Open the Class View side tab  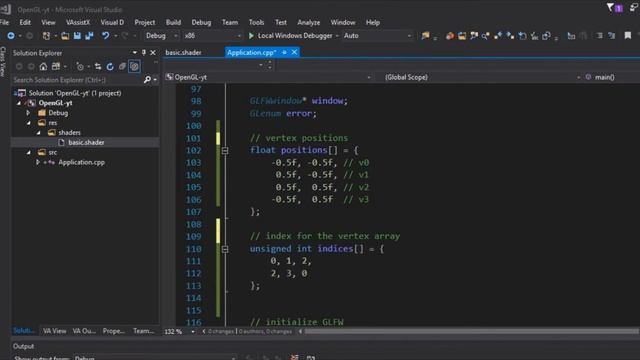[x=3, y=61]
